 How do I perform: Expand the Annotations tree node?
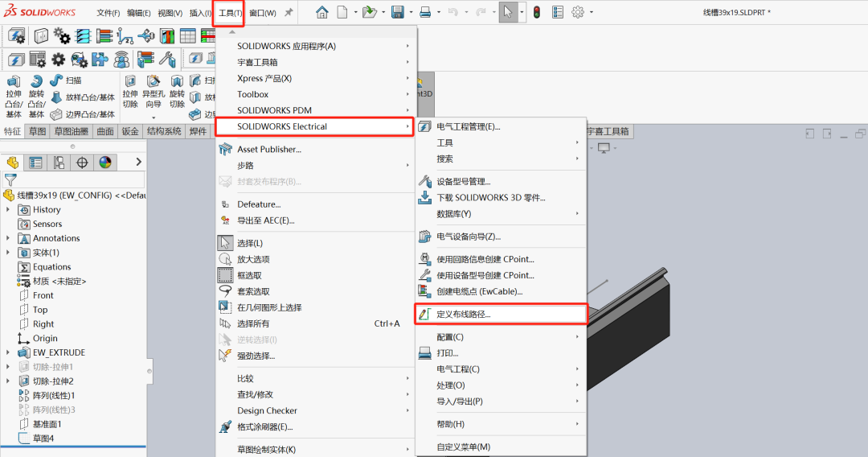[8, 238]
